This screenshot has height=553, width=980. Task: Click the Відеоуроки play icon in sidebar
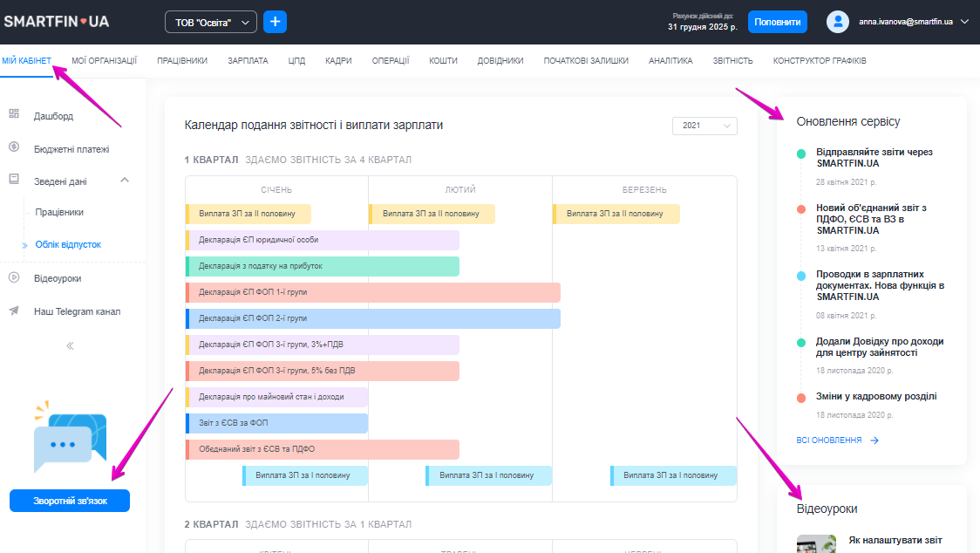14,278
